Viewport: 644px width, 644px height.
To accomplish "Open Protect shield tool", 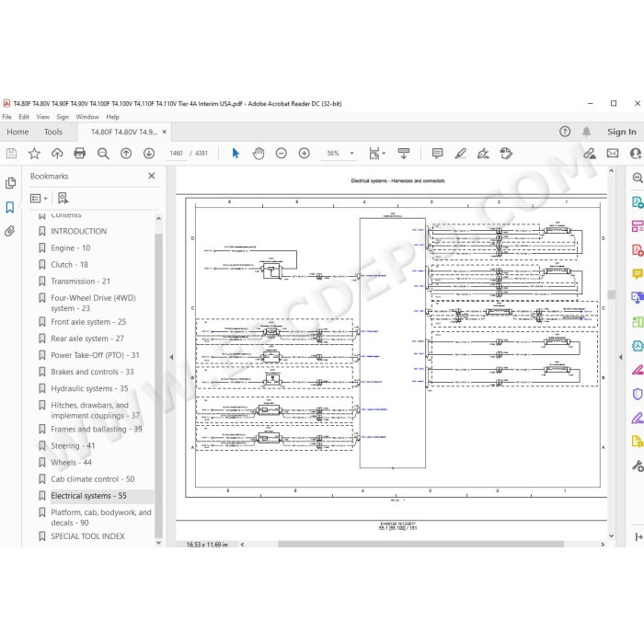I will (637, 395).
